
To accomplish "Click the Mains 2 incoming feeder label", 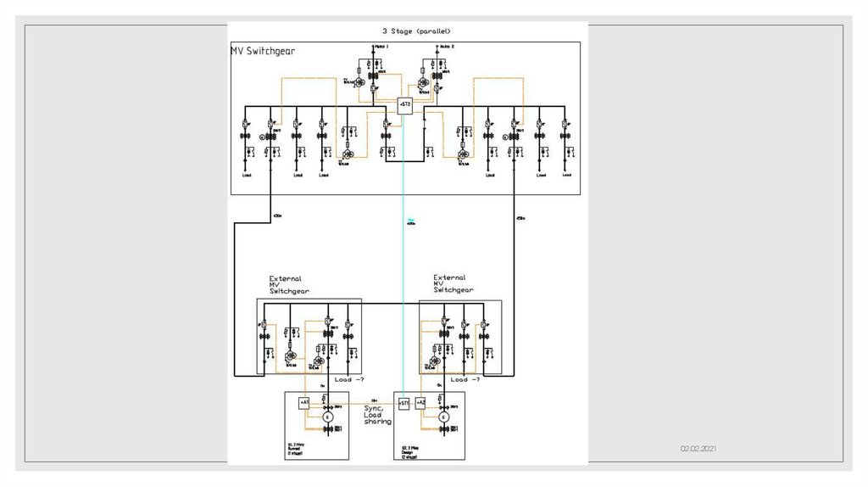I will pyautogui.click(x=448, y=47).
